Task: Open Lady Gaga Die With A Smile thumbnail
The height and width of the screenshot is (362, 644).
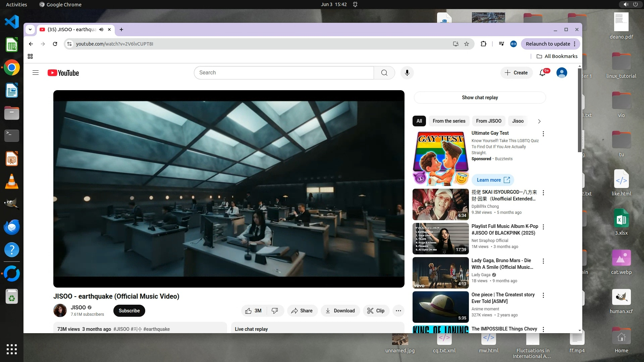Action: click(440, 273)
